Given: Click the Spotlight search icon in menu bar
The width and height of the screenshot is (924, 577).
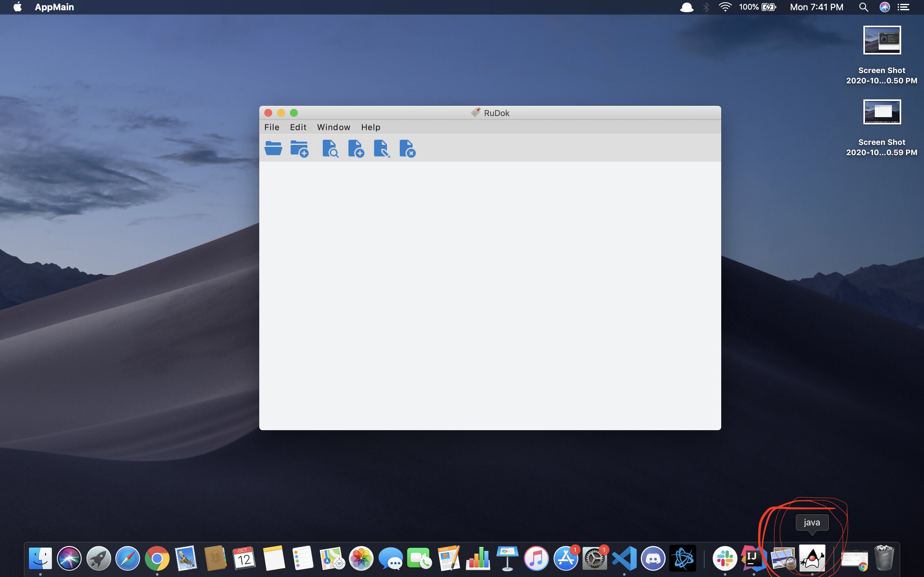Looking at the screenshot, I should click(x=863, y=7).
